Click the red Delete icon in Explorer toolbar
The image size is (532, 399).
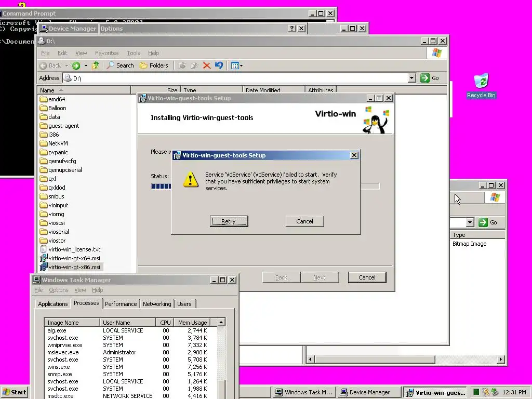(x=207, y=65)
